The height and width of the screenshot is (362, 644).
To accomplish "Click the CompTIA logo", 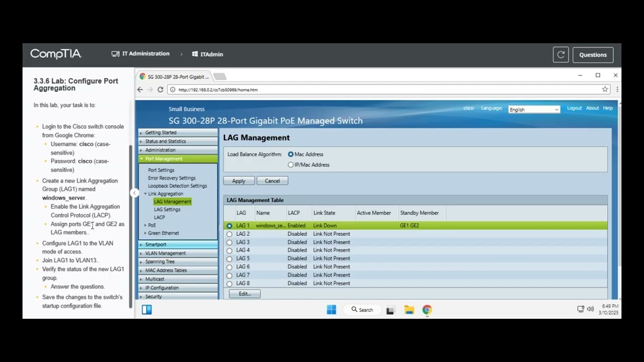I will click(x=55, y=54).
